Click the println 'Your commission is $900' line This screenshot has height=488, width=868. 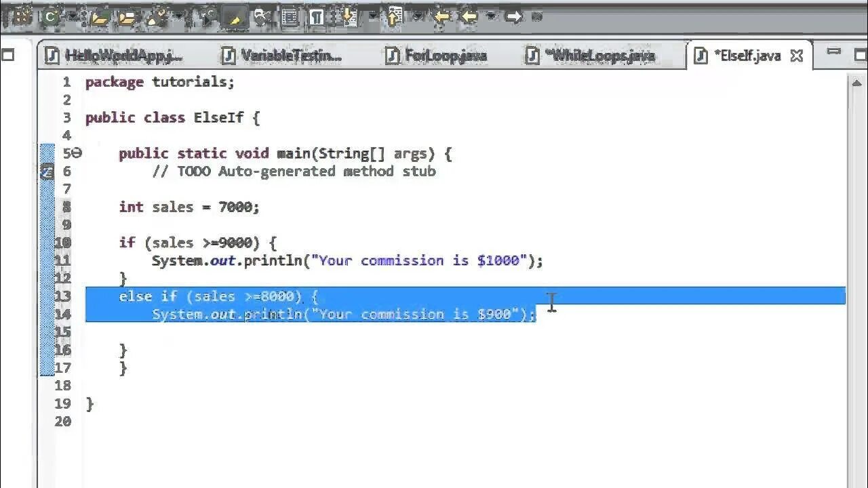344,314
